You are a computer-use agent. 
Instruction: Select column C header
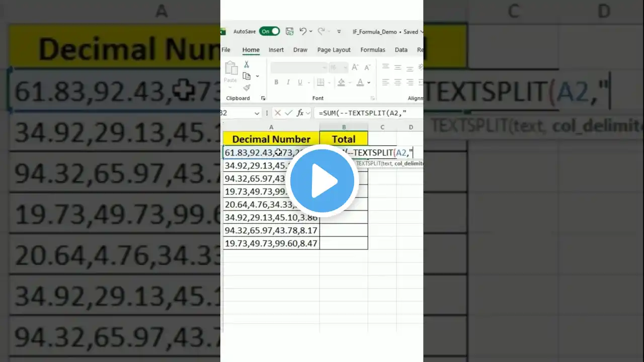382,127
